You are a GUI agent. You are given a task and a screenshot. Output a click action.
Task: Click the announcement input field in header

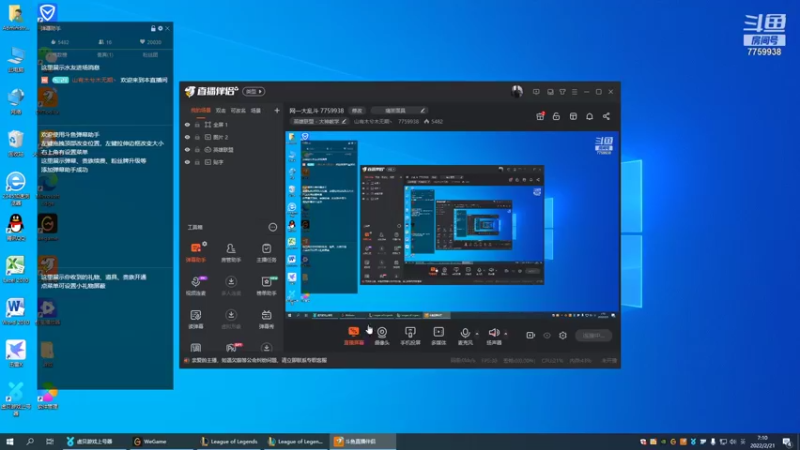click(399, 110)
